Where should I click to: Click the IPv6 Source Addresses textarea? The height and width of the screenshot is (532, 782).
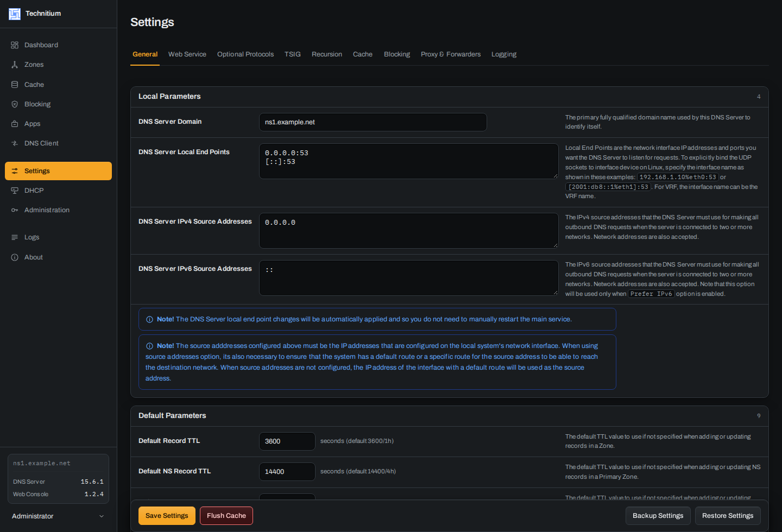tap(409, 278)
